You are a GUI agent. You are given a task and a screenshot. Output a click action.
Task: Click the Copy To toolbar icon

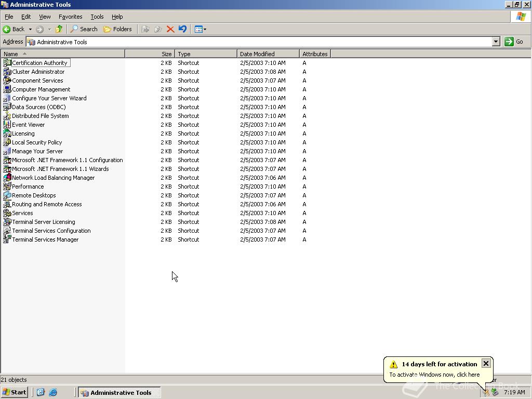(158, 29)
